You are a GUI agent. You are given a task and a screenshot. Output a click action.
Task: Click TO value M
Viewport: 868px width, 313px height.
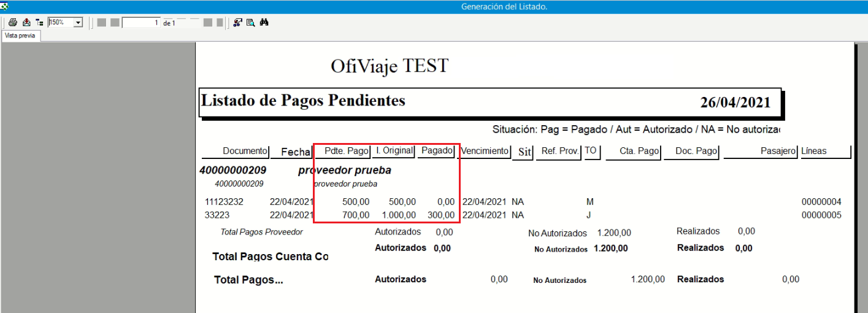pos(590,202)
